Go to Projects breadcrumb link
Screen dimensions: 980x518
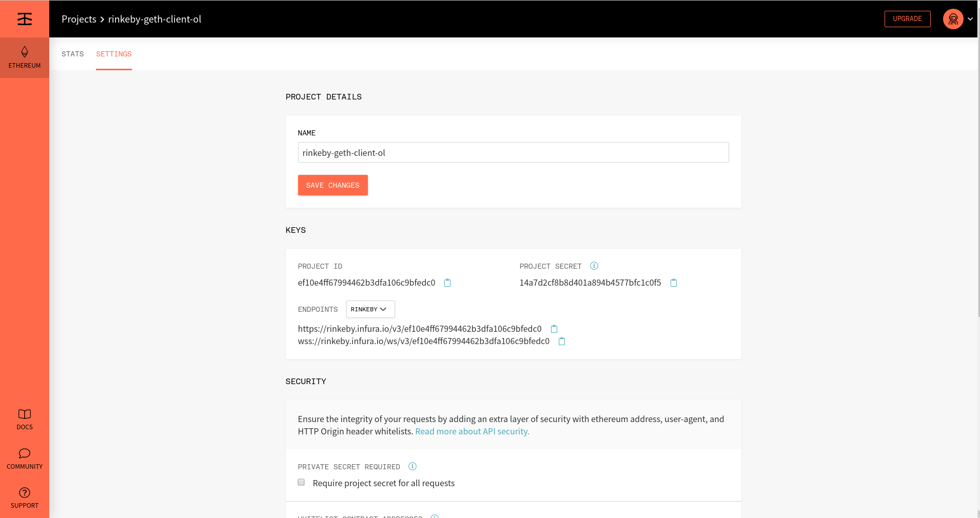point(79,19)
